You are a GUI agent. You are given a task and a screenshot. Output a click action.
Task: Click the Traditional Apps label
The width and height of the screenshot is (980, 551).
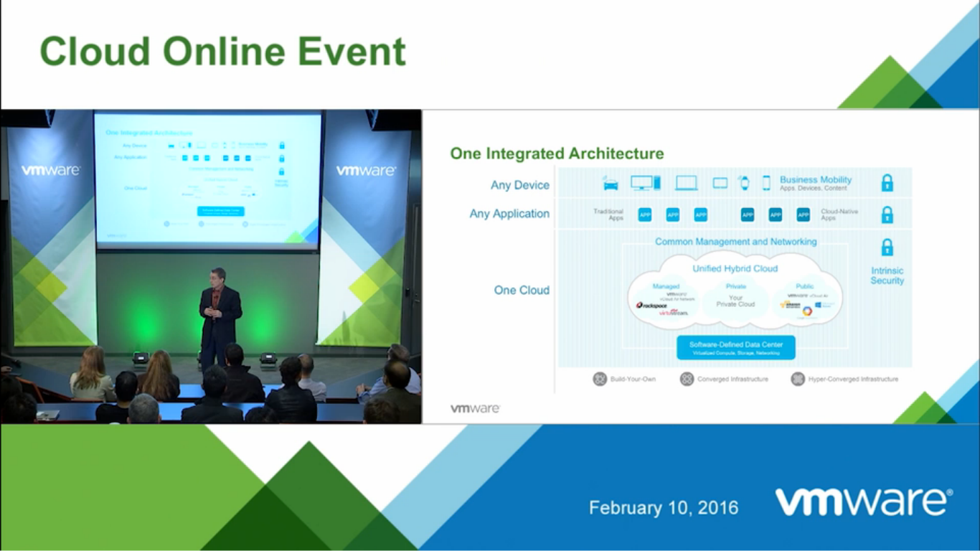point(608,215)
